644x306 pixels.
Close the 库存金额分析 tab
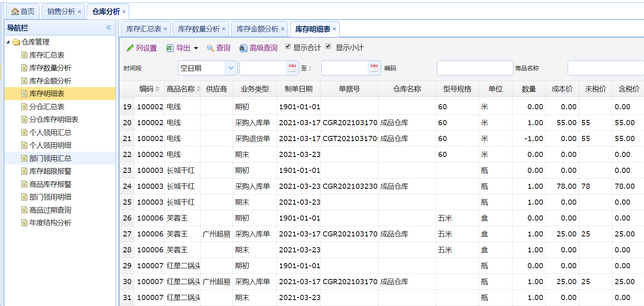pyautogui.click(x=282, y=29)
